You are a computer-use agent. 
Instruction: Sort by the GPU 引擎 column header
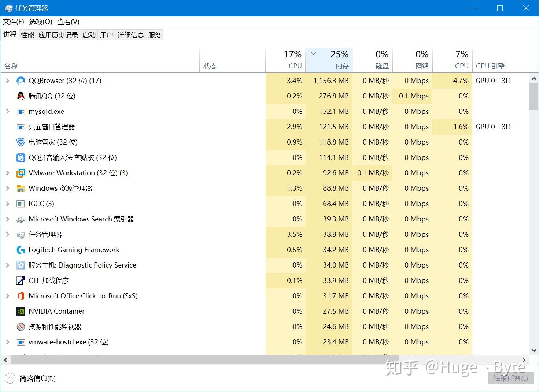tap(501, 61)
